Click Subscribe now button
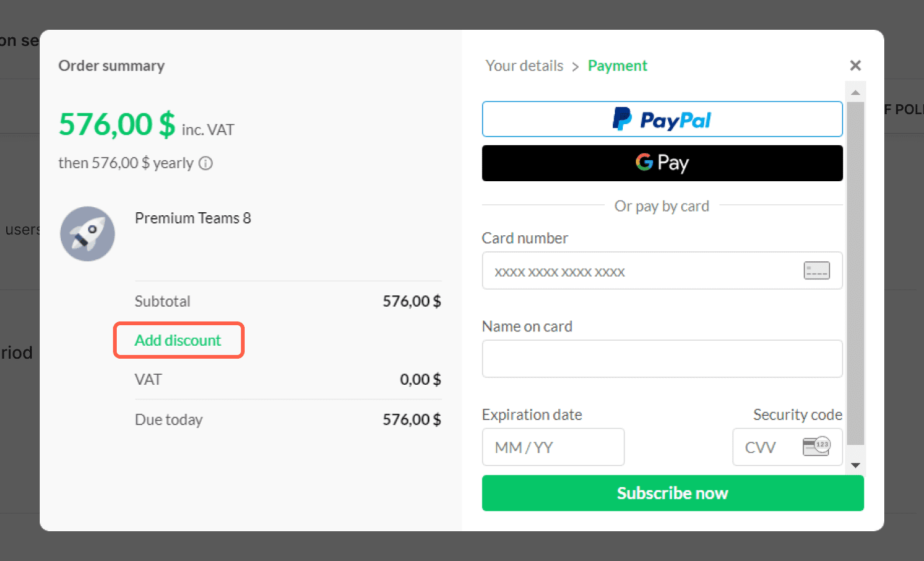Viewport: 924px width, 561px height. pos(673,493)
